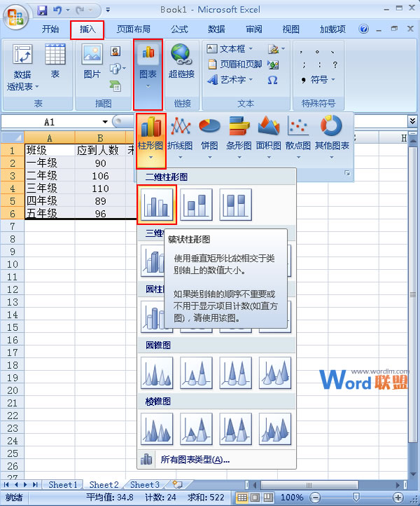This screenshot has height=506, width=420.
Task: Click the area chart (面积图) icon
Action: (x=268, y=134)
